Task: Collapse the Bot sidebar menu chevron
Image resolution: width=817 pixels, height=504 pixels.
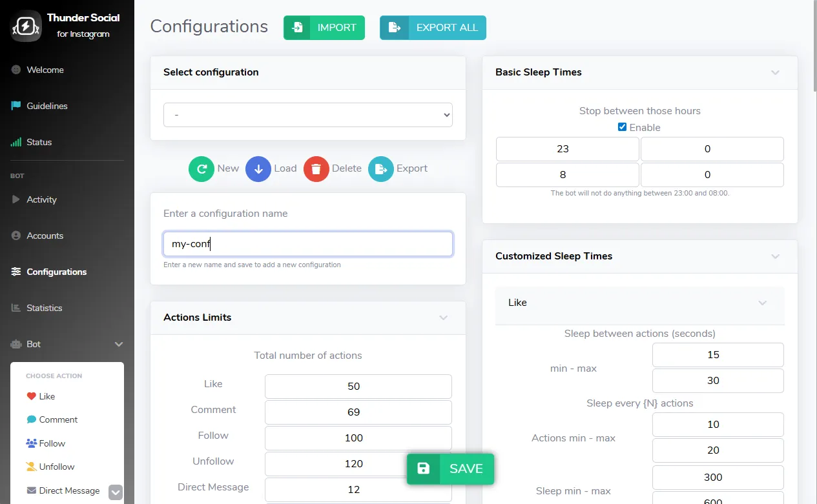Action: [119, 345]
